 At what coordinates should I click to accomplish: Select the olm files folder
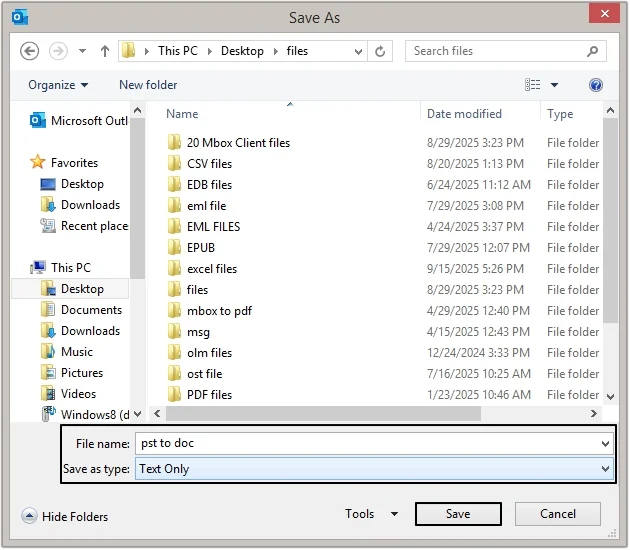(x=200, y=353)
